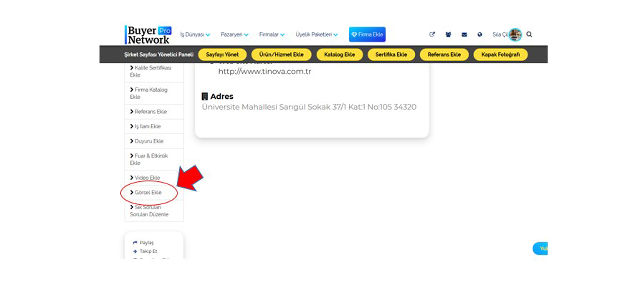Screen dimensions: 644x288
Task: Click the user profile avatar
Action: (x=515, y=35)
